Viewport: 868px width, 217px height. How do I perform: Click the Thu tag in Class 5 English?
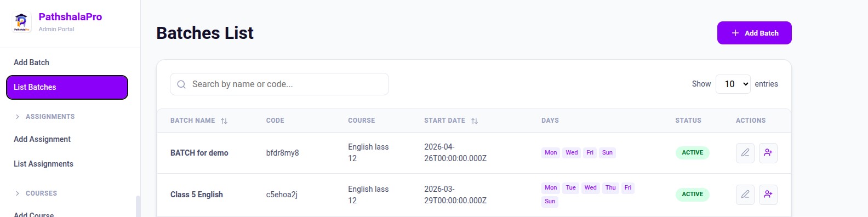pyautogui.click(x=610, y=188)
